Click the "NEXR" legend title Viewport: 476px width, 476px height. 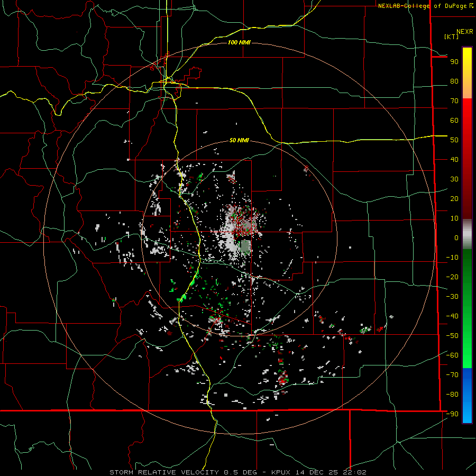tap(465, 32)
